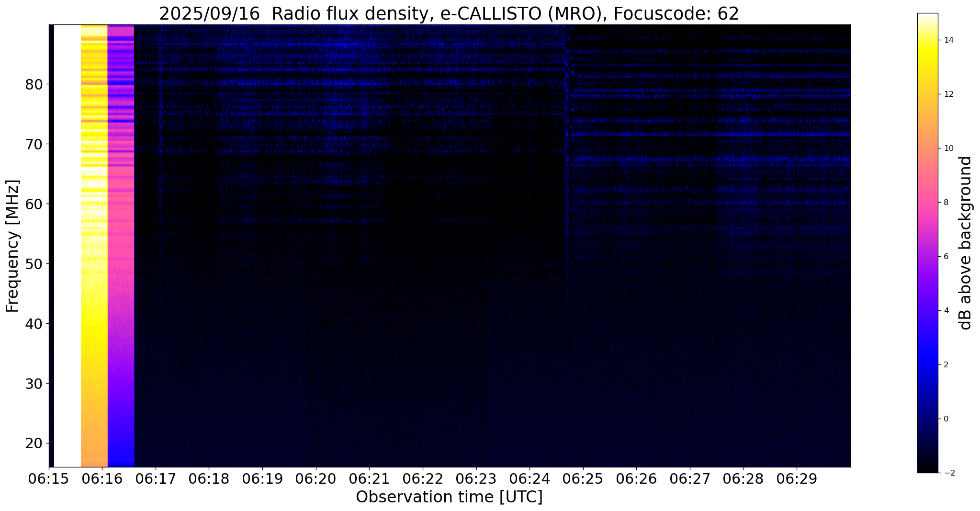Pick the 06:24 time tick label

(529, 479)
